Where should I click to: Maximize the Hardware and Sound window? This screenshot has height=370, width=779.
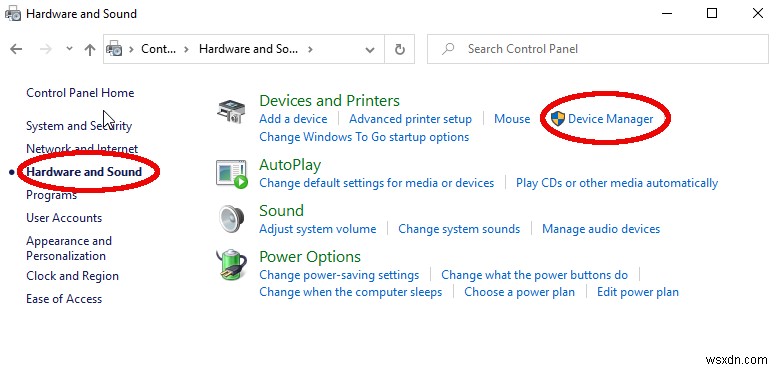coord(712,13)
